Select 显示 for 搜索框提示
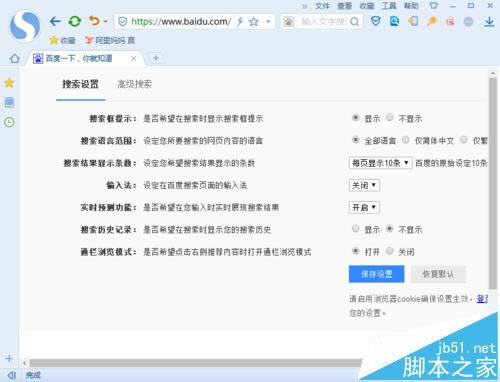This screenshot has width=500, height=382. [x=356, y=118]
